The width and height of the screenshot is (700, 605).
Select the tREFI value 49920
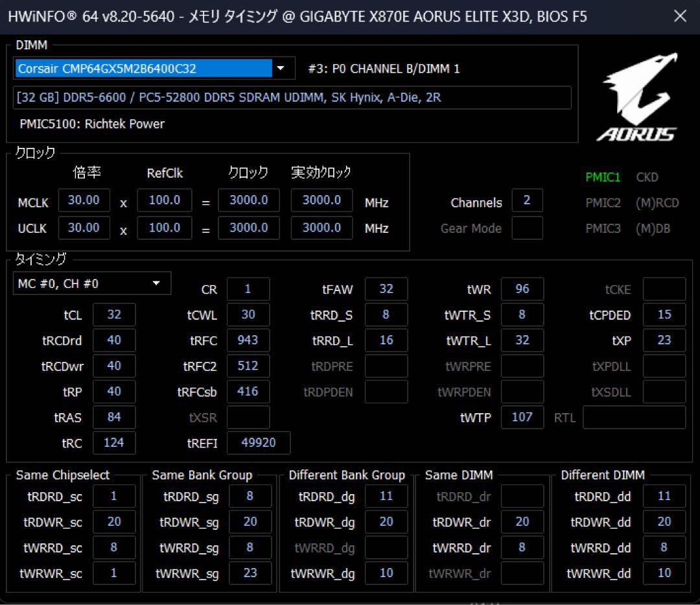(x=260, y=443)
